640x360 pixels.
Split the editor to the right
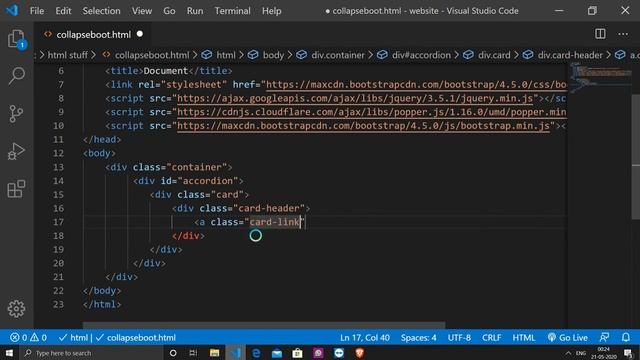pyautogui.click(x=600, y=34)
